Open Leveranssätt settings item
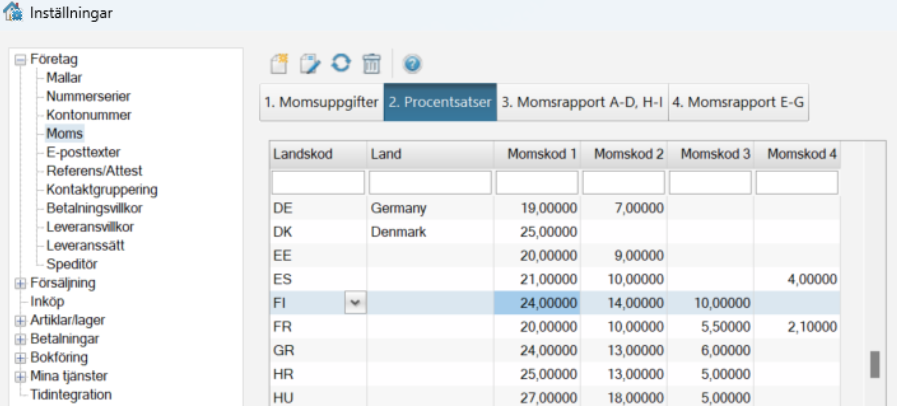The width and height of the screenshot is (897, 406). click(85, 246)
